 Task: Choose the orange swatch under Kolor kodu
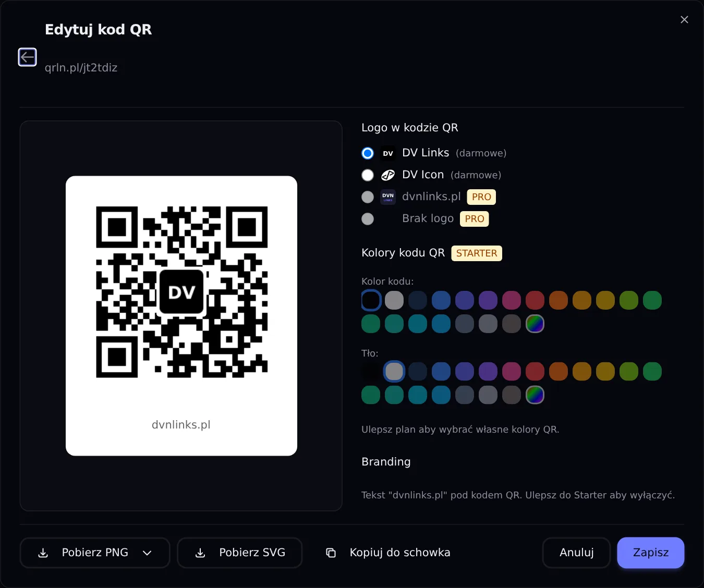click(559, 300)
